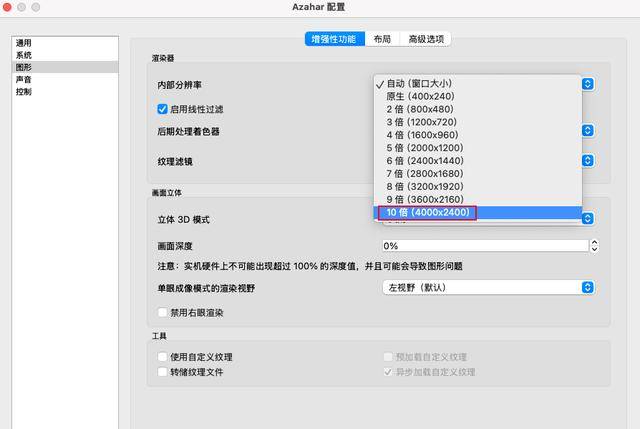Select 声音 in the sidebar list

tap(65, 79)
